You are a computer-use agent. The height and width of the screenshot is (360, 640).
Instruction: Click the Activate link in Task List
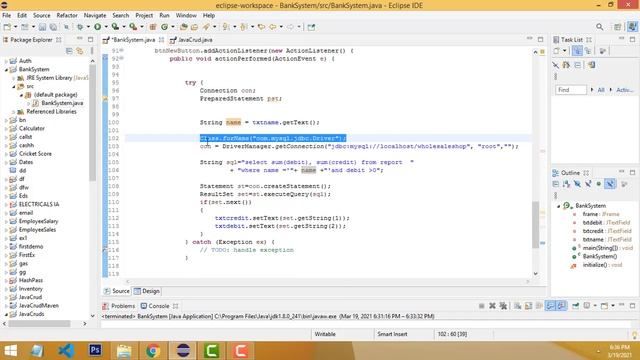pyautogui.click(x=624, y=90)
